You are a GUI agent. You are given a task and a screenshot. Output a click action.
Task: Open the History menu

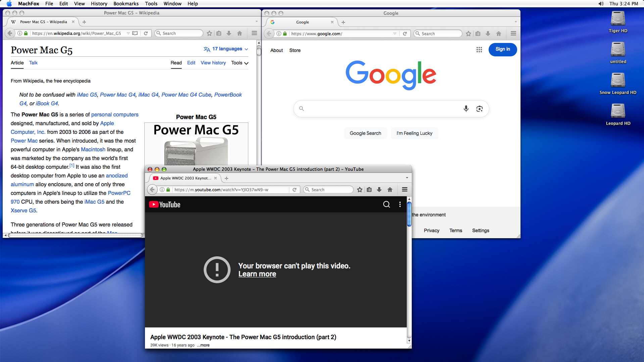pos(99,4)
